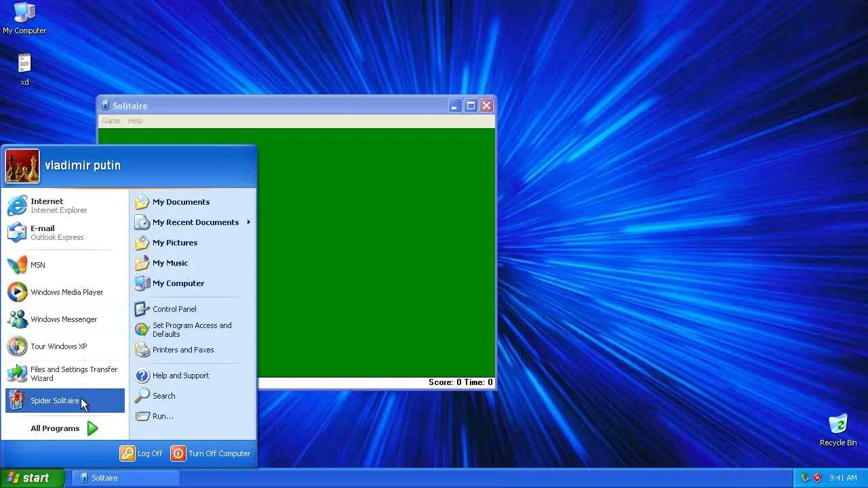This screenshot has height=488, width=868.
Task: Open Game menu in Solitaire
Action: 111,121
